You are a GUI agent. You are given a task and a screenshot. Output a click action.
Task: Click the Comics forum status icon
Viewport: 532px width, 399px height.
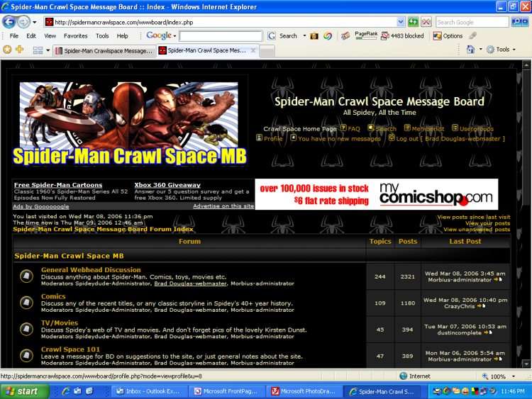[x=26, y=303]
